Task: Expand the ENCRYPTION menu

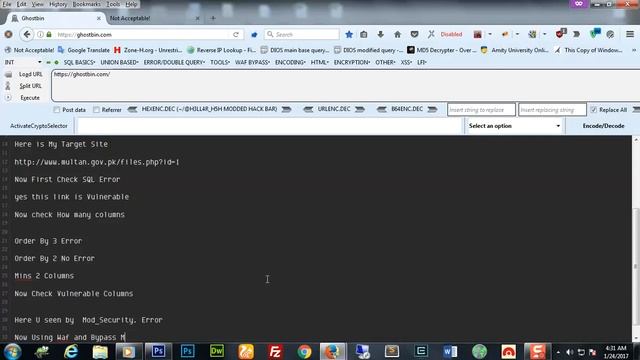Action: tap(352, 62)
